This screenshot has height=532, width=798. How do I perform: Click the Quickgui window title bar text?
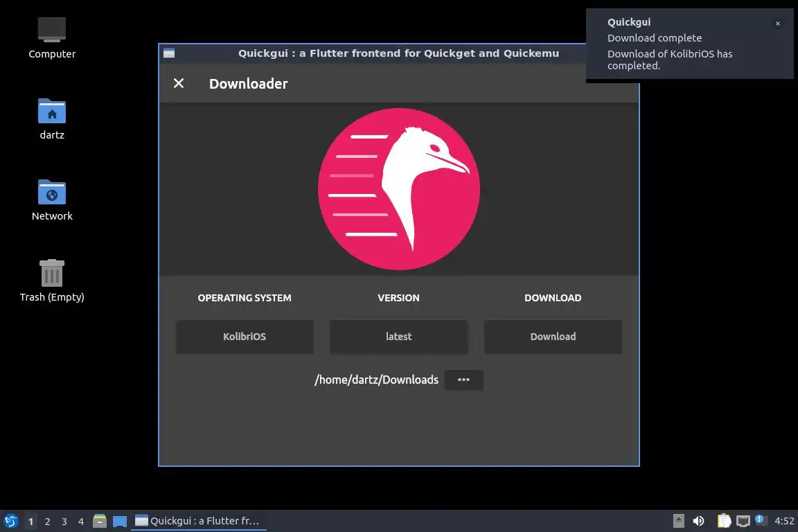point(398,53)
